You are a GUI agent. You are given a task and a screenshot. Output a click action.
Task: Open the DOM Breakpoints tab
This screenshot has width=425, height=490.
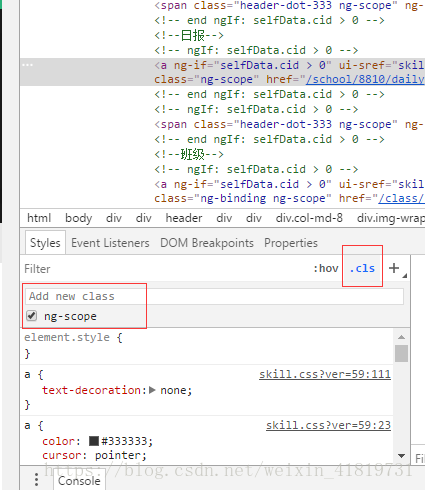207,243
